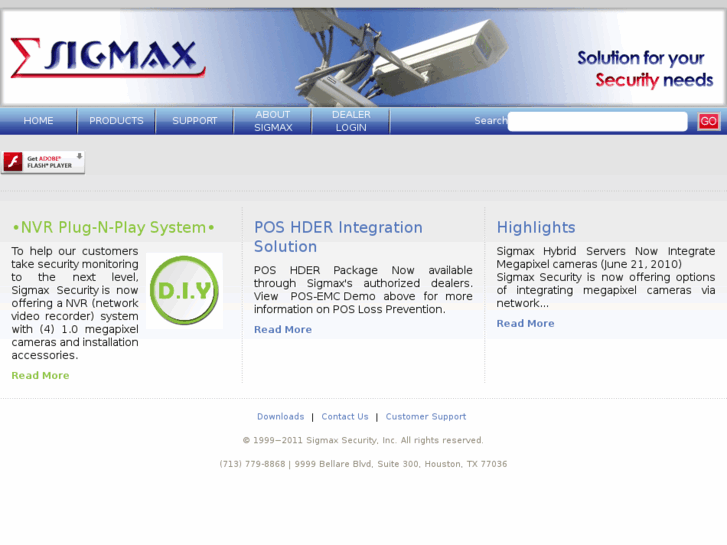
Task: Open the SUPPORT menu item
Action: (x=195, y=121)
